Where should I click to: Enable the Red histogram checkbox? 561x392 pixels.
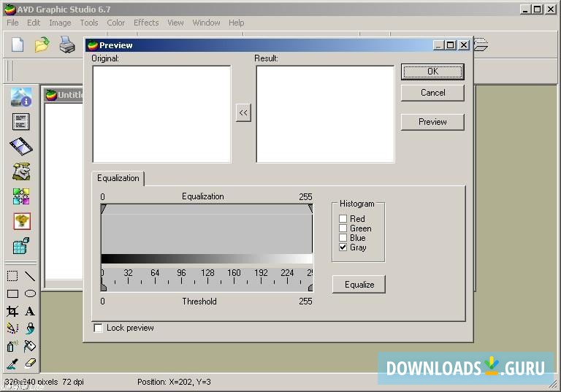coord(343,218)
